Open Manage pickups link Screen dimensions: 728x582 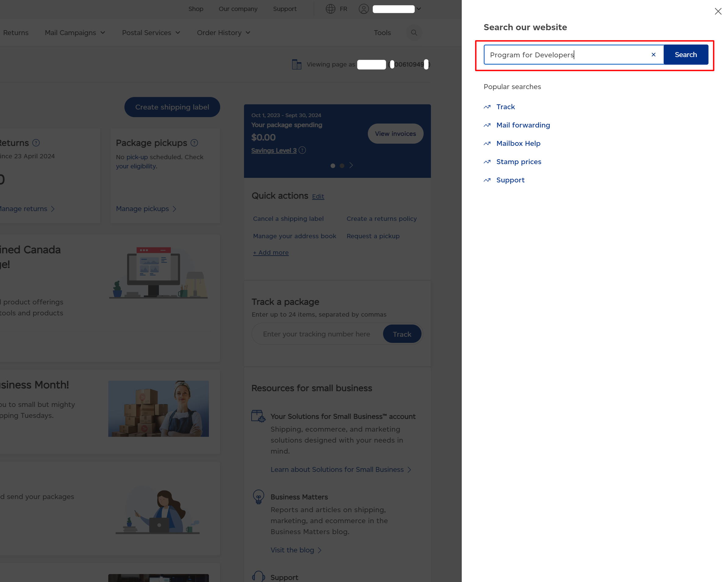click(x=146, y=209)
